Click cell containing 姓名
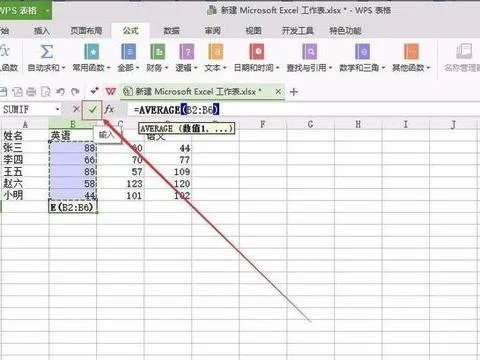The height and width of the screenshot is (360, 480). coord(25,136)
